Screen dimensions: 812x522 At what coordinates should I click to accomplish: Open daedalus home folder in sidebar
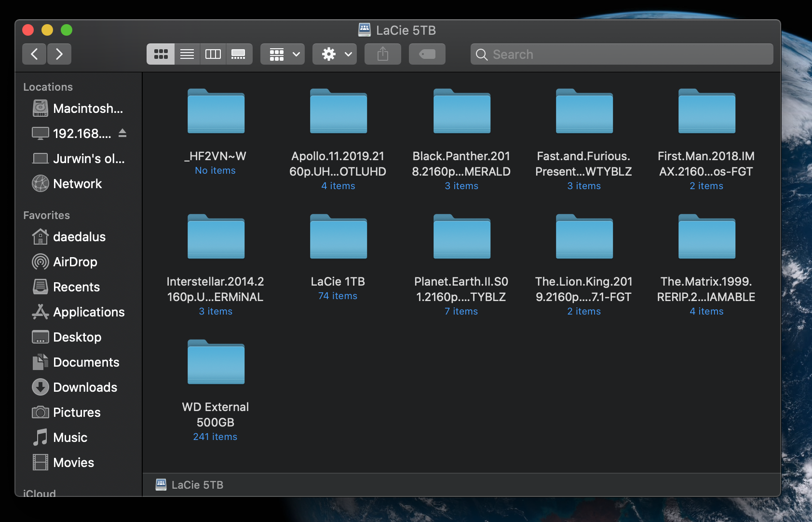point(79,237)
